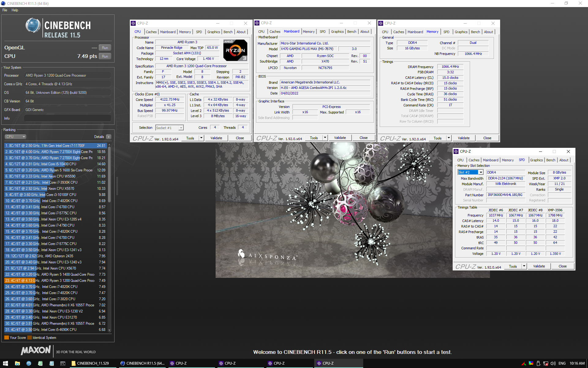Expand the ranking Details arrow
This screenshot has width=588, height=368.
(109, 137)
